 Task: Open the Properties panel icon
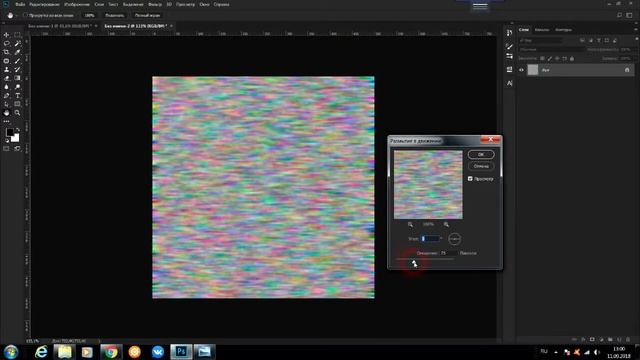(x=509, y=70)
